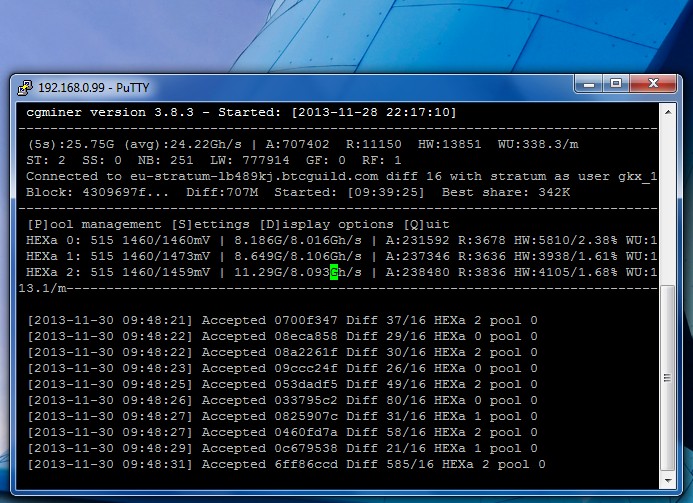Click the 'WU:338.3/m' value
This screenshot has height=503, width=693.
coord(538,144)
